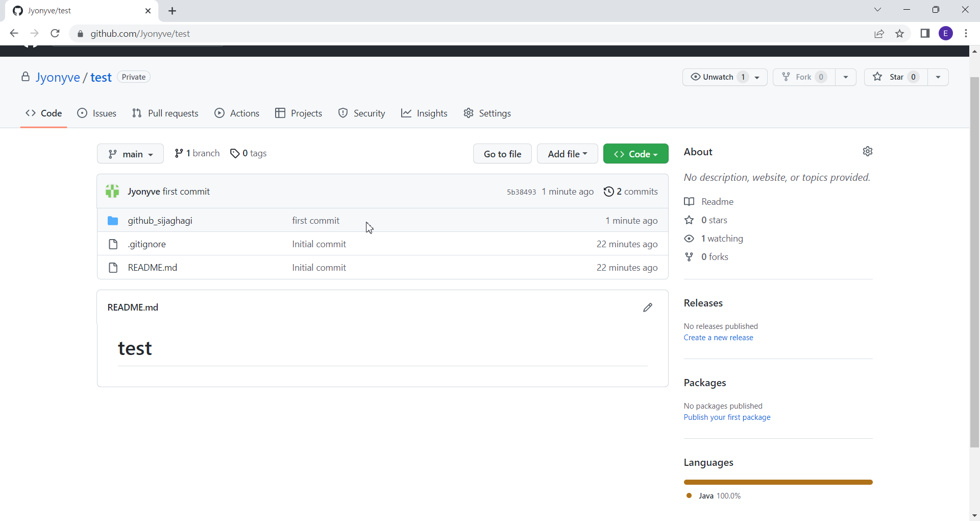Reload the page with refresh icon
Image resolution: width=980 pixels, height=521 pixels.
click(55, 34)
